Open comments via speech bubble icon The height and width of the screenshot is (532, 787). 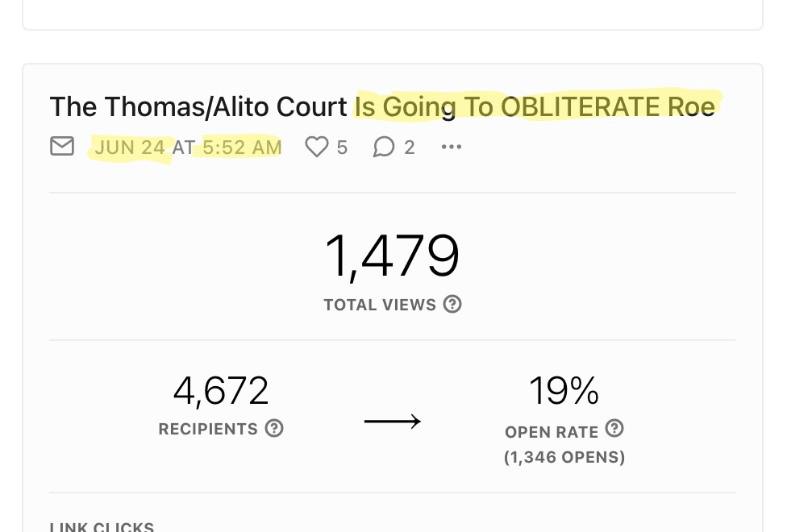pyautogui.click(x=384, y=147)
